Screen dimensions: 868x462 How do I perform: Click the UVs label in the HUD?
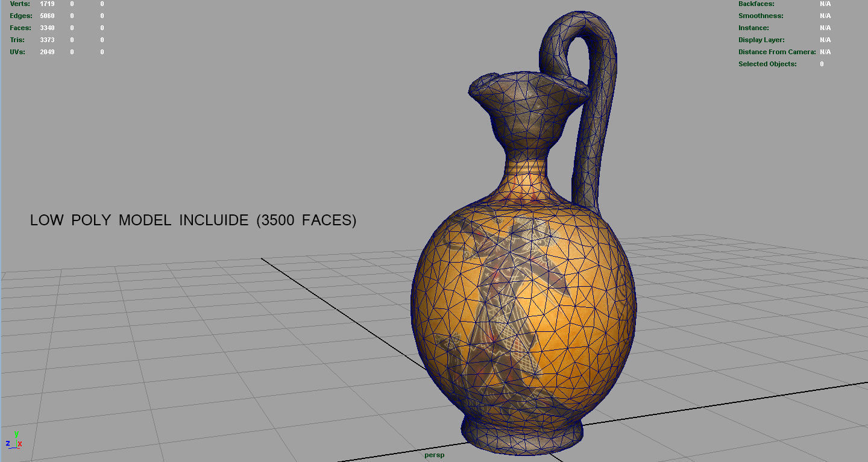(17, 52)
